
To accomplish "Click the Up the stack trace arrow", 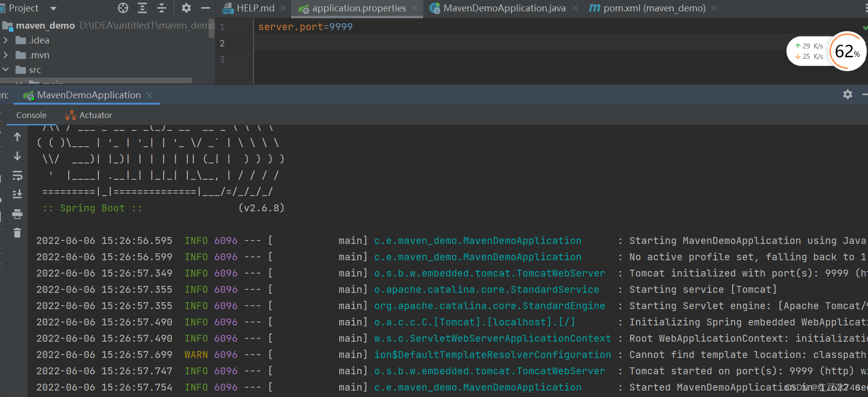I will click(x=17, y=137).
